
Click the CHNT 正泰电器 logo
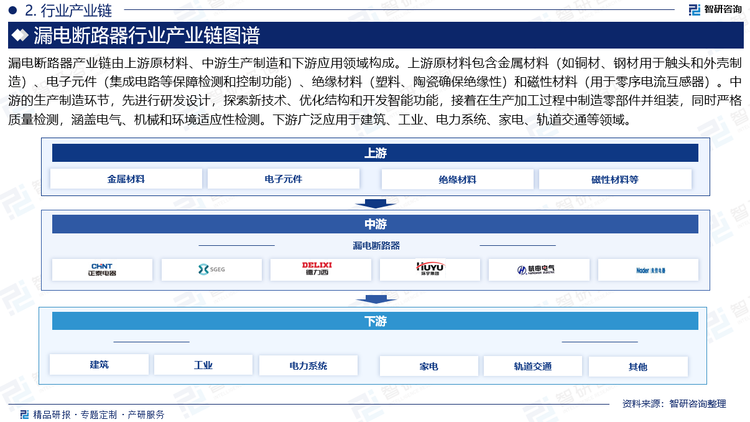tap(102, 269)
